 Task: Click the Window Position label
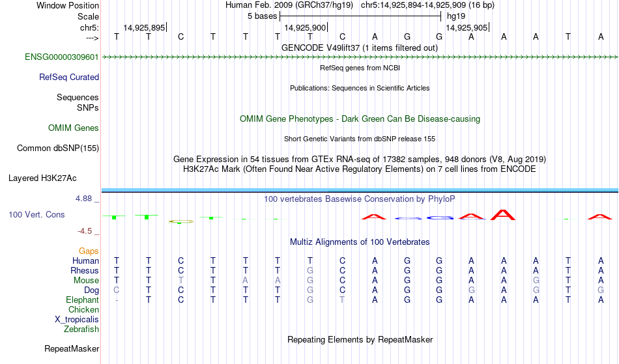point(68,5)
